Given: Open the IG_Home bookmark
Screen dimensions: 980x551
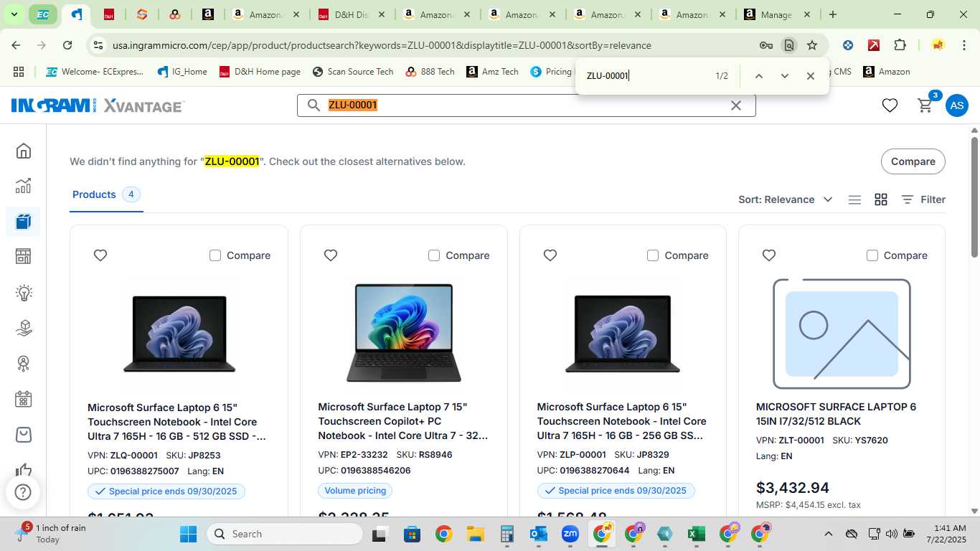Looking at the screenshot, I should [x=182, y=72].
